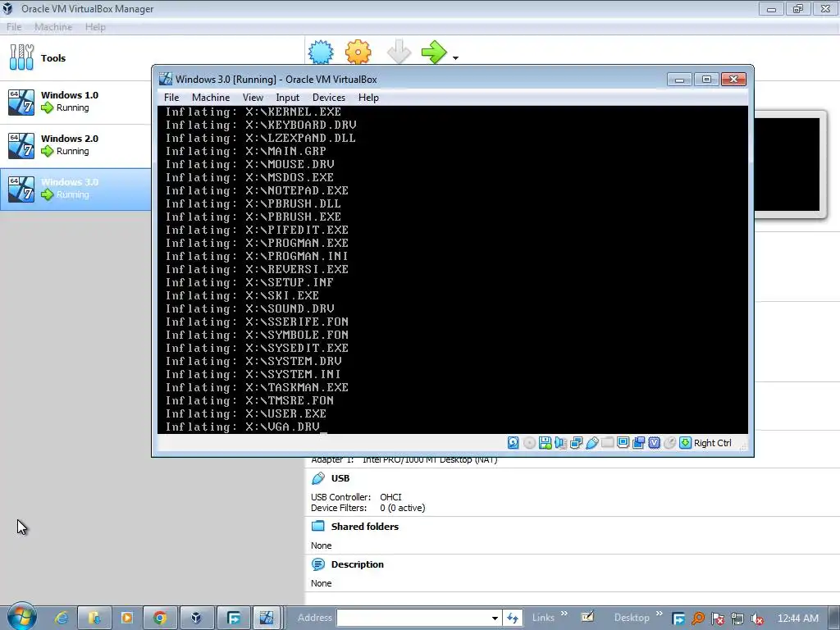The height and width of the screenshot is (630, 840).
Task: Open the Help menu in VirtualBox Manager
Action: (x=95, y=27)
